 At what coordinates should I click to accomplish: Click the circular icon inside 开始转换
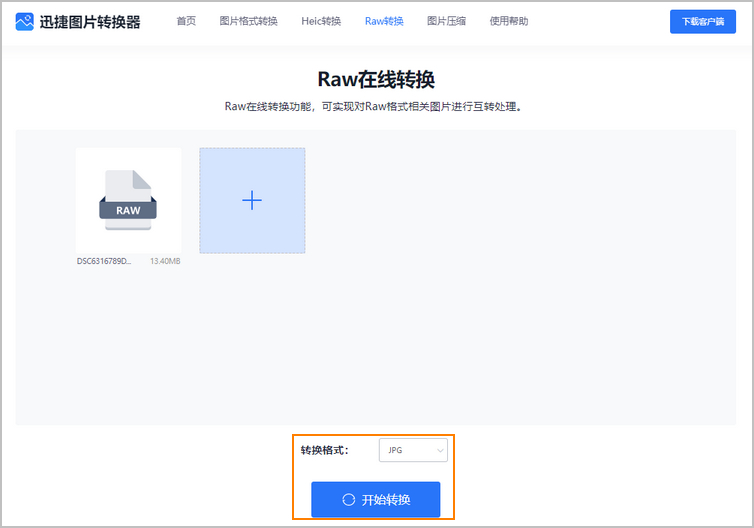click(x=348, y=500)
